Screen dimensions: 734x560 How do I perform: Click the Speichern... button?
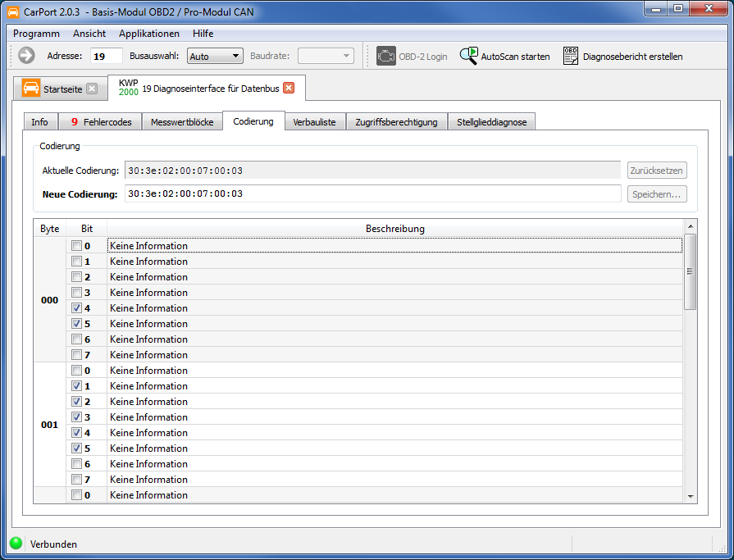(x=657, y=194)
